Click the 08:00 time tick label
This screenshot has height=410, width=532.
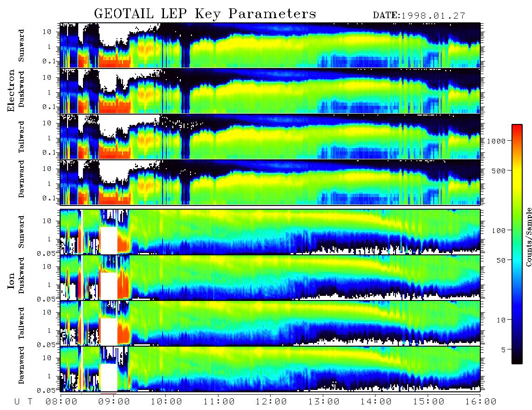click(x=61, y=402)
